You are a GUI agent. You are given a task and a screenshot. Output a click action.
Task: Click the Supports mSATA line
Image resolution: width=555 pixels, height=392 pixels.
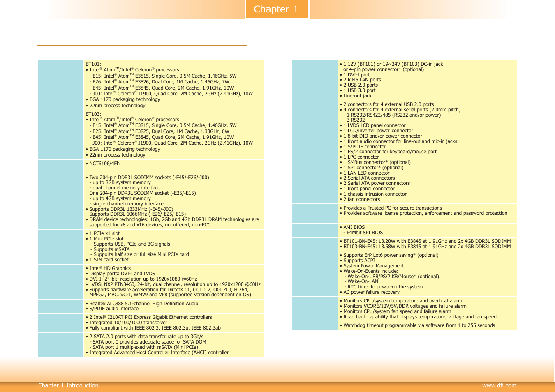(110, 249)
